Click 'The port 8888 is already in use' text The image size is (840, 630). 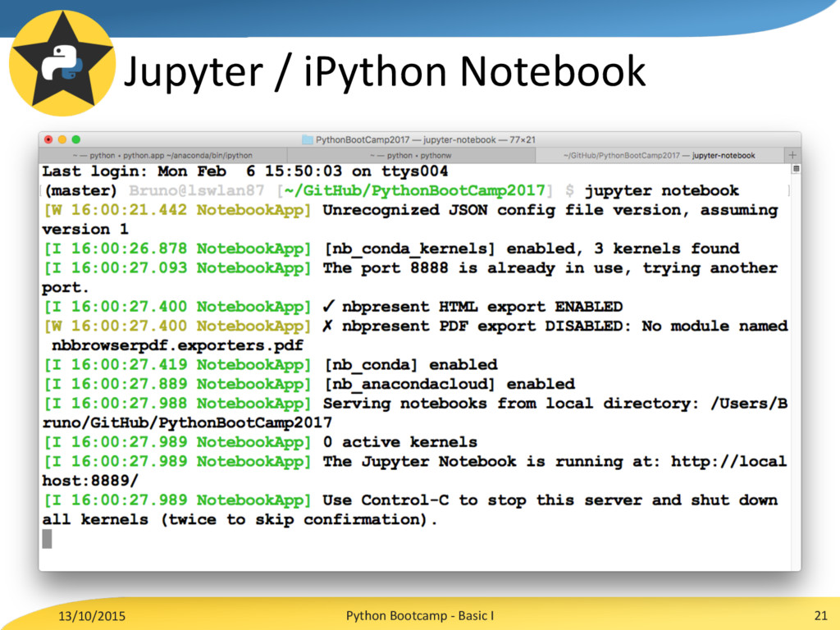click(x=473, y=268)
